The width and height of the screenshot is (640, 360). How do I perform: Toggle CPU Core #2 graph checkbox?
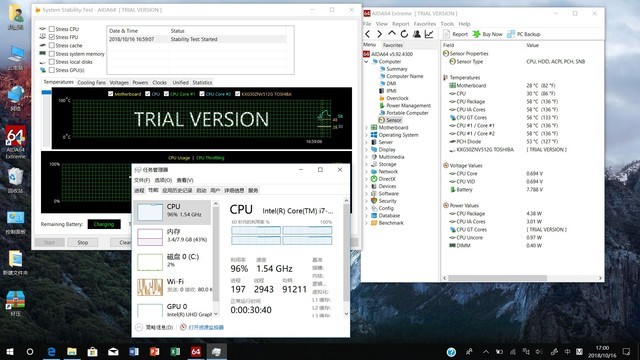pos(202,94)
